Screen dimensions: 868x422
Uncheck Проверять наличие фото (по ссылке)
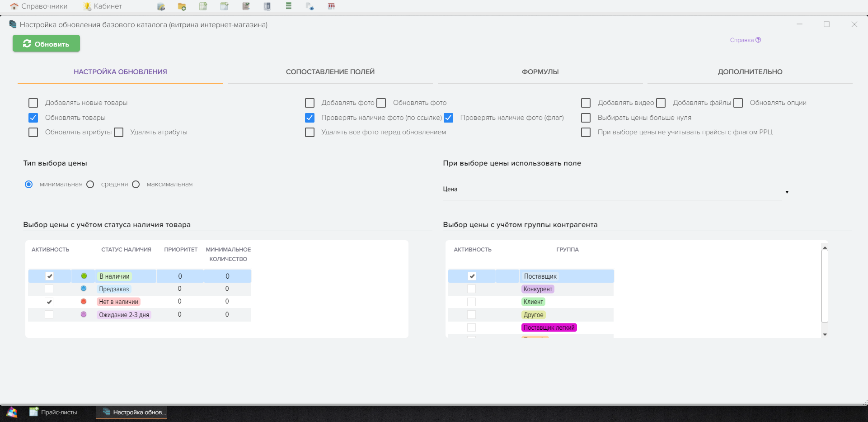[310, 118]
